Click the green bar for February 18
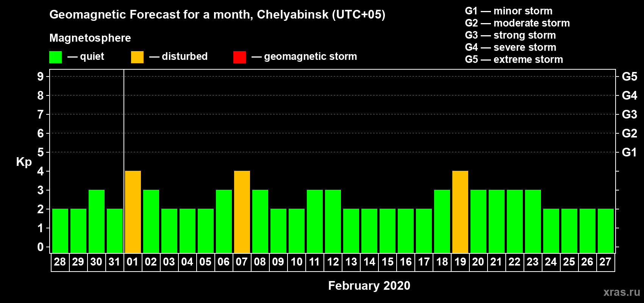The image size is (644, 303). coord(442,221)
